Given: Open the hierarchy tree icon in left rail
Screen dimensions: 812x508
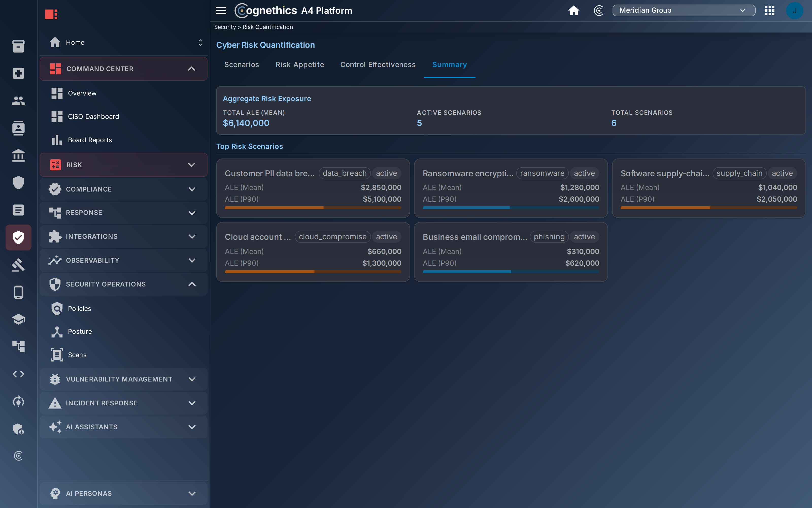Looking at the screenshot, I should (19, 347).
